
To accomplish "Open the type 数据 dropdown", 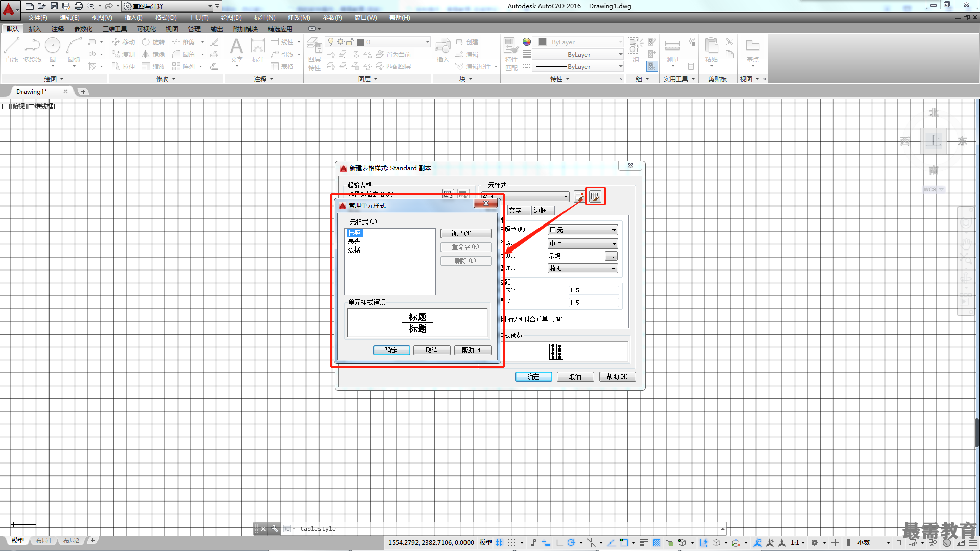I will tap(582, 268).
